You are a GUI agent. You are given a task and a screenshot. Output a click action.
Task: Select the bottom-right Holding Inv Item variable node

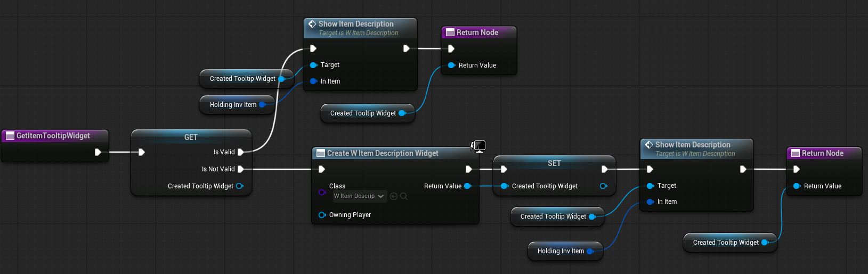561,251
